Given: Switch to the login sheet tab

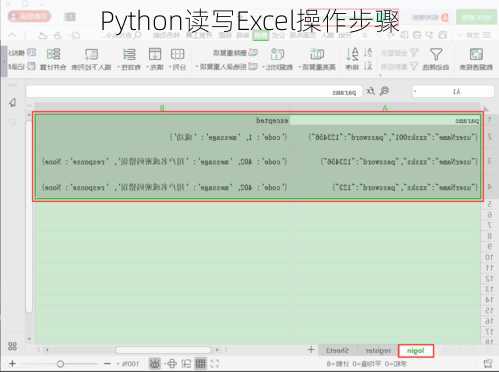Looking at the screenshot, I should (x=416, y=350).
